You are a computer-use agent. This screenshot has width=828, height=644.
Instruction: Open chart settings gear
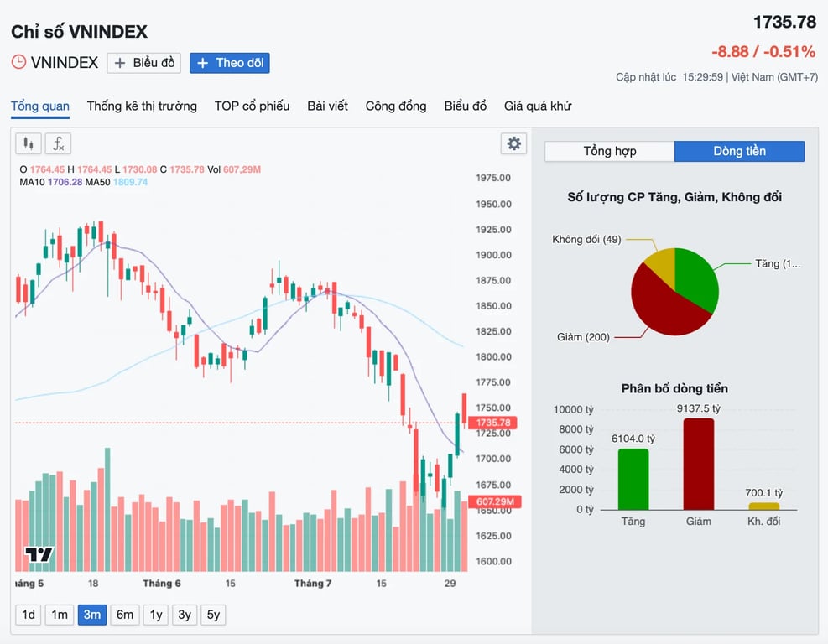click(x=513, y=143)
